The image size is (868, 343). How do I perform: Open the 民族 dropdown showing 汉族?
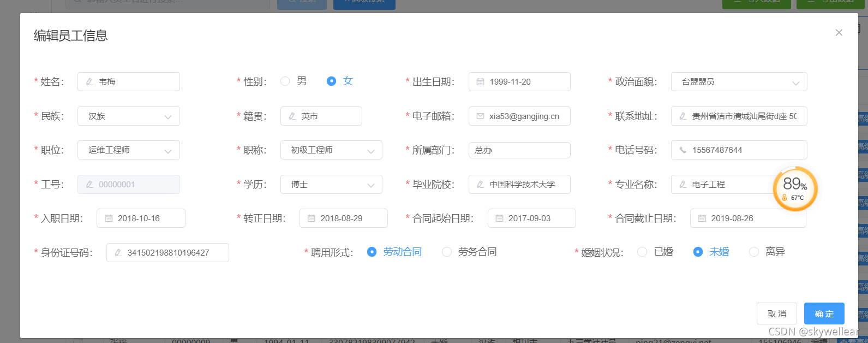tap(129, 116)
